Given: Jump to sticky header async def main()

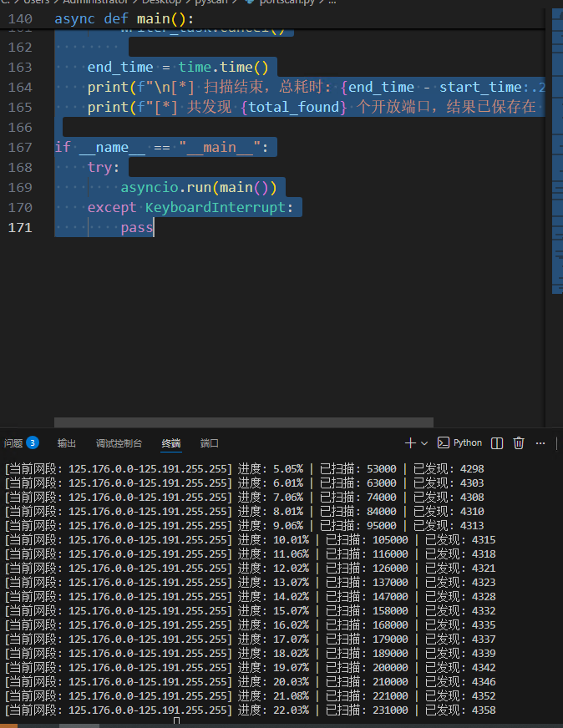Looking at the screenshot, I should coord(124,19).
